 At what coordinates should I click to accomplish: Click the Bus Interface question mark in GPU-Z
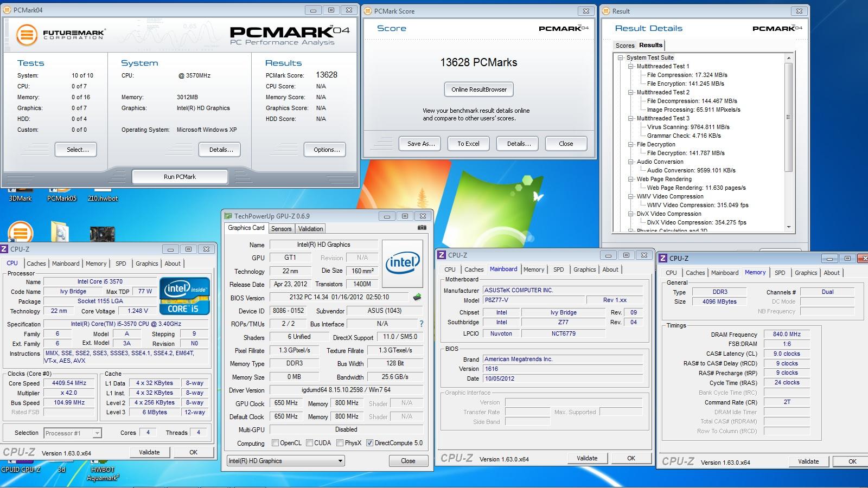click(421, 324)
